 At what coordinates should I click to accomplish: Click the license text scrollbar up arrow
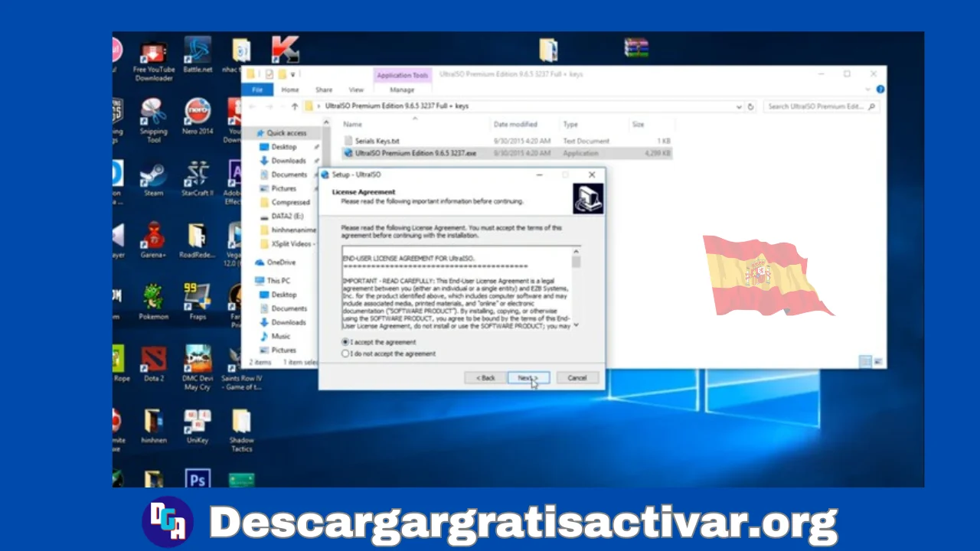tap(576, 252)
